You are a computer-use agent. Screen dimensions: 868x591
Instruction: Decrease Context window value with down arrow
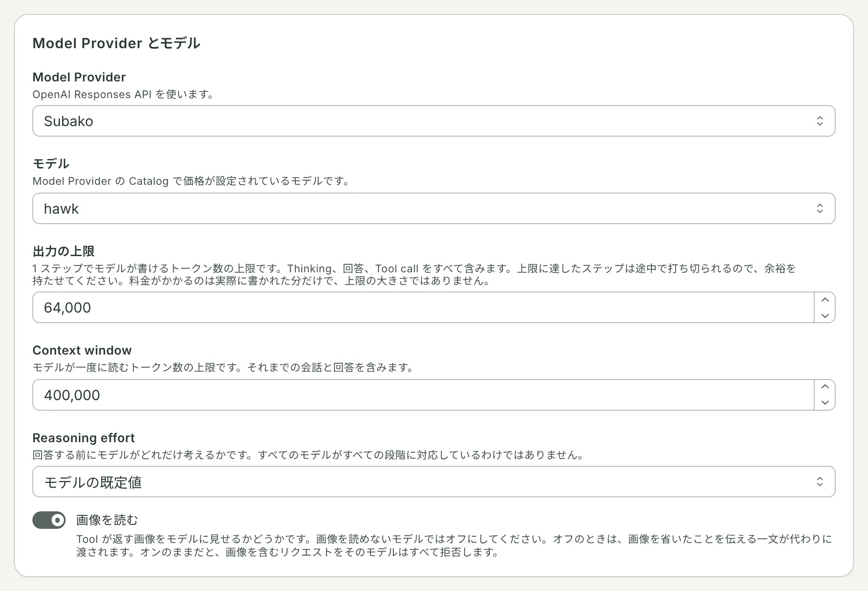click(x=825, y=402)
